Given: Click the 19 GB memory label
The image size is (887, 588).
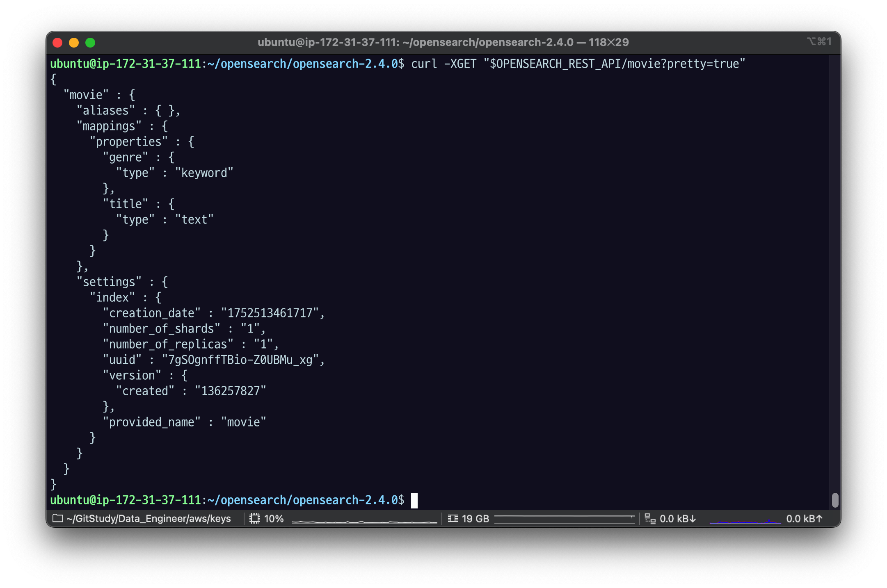Looking at the screenshot, I should click(476, 519).
